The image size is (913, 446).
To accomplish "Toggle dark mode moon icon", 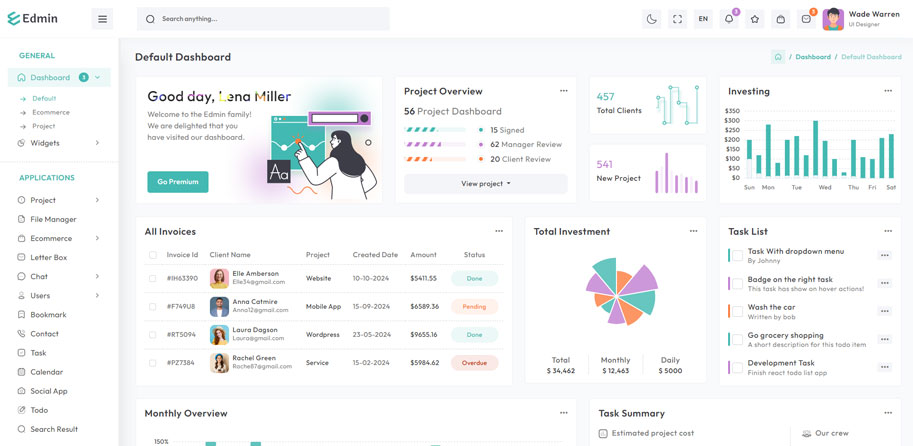I will (x=651, y=19).
